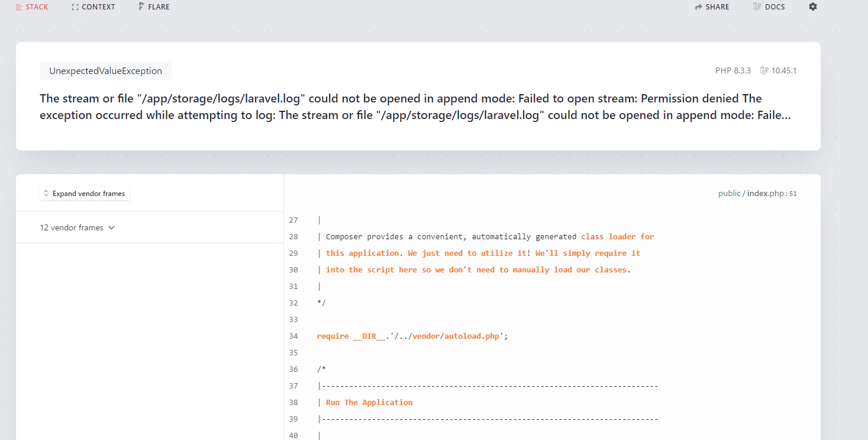This screenshot has width=868, height=440.
Task: Open the settings gear icon
Action: [x=813, y=7]
